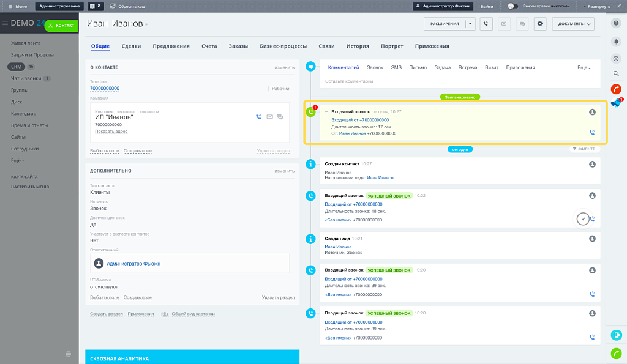The image size is (627, 364).
Task: Click Выйти to log out
Action: click(487, 6)
